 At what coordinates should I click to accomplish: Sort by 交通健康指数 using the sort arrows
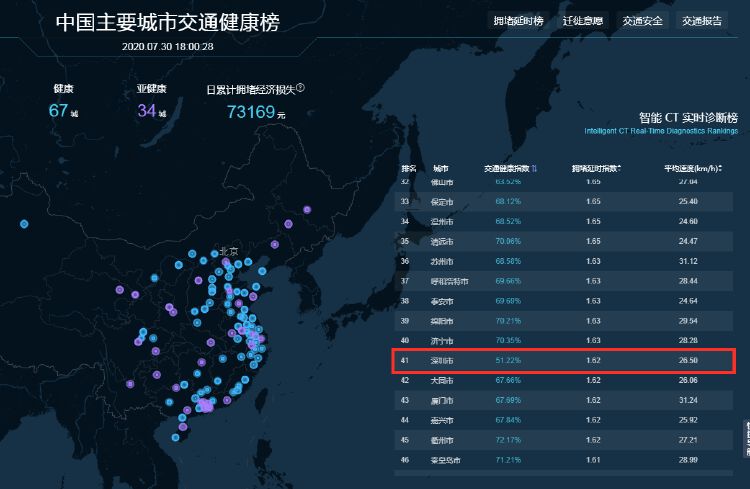coord(534,169)
